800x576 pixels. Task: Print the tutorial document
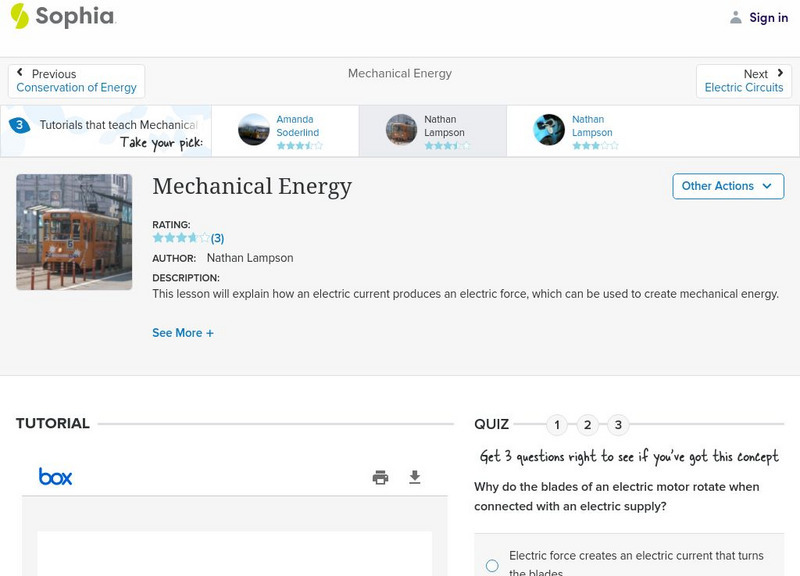pos(380,478)
